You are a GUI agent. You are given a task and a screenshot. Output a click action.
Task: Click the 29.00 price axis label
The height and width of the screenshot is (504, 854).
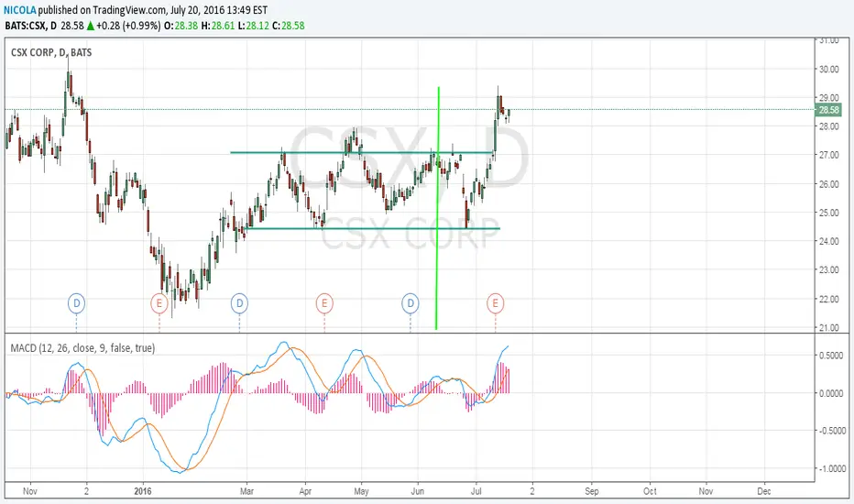click(x=829, y=97)
